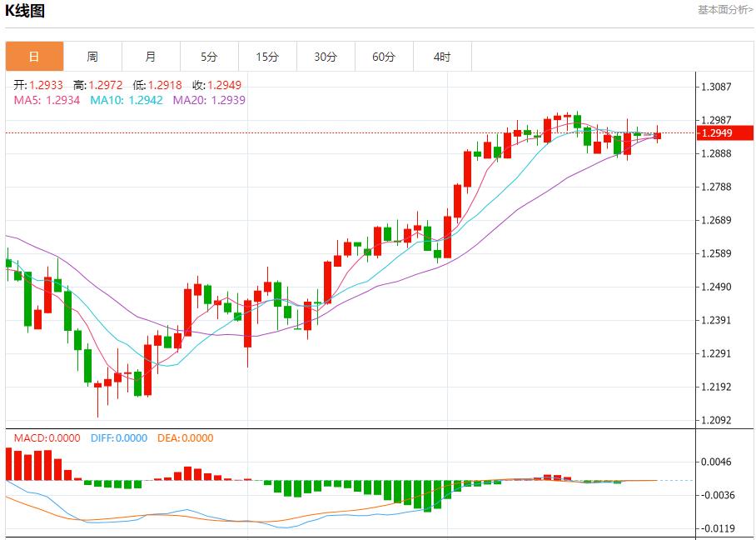The image size is (756, 540).
Task: Click the DIFF value label
Action: click(x=117, y=437)
